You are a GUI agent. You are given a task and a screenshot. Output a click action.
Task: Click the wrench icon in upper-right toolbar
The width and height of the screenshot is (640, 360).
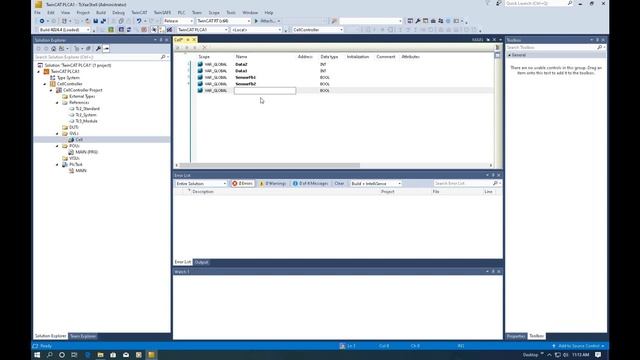418,21
